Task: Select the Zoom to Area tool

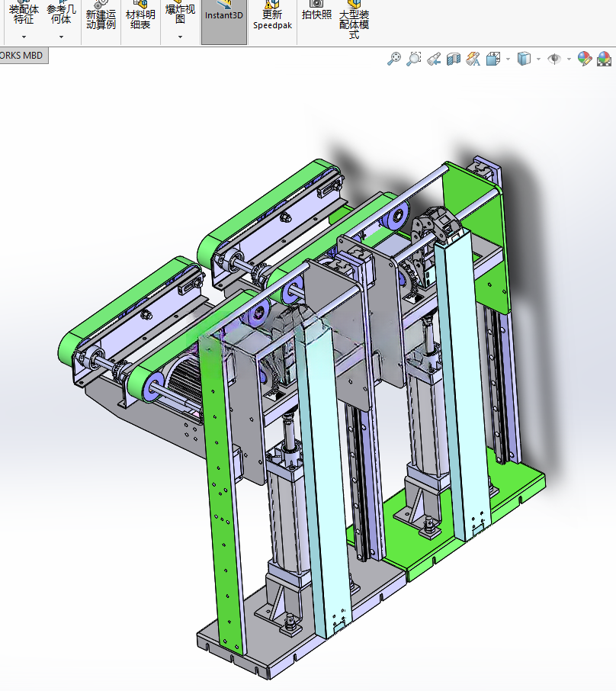Action: tap(414, 59)
